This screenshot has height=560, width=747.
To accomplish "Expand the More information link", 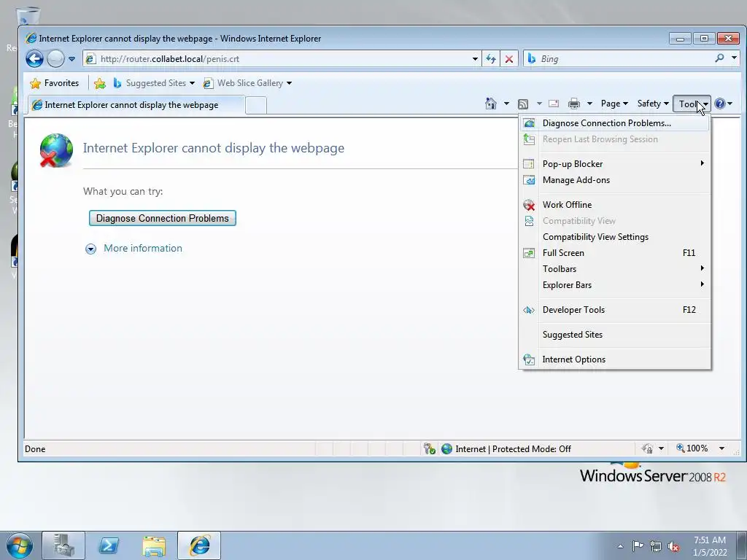I will click(143, 249).
